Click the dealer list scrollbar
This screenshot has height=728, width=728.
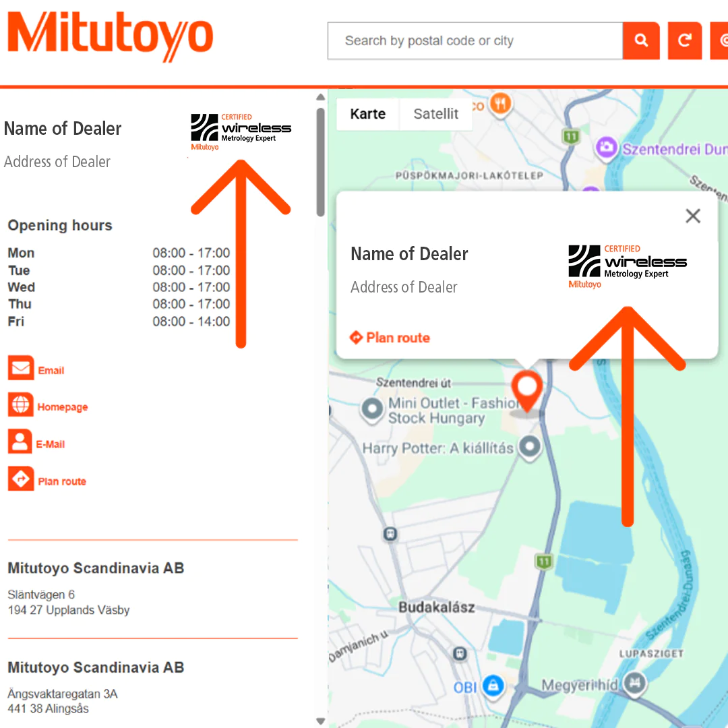tap(321, 162)
